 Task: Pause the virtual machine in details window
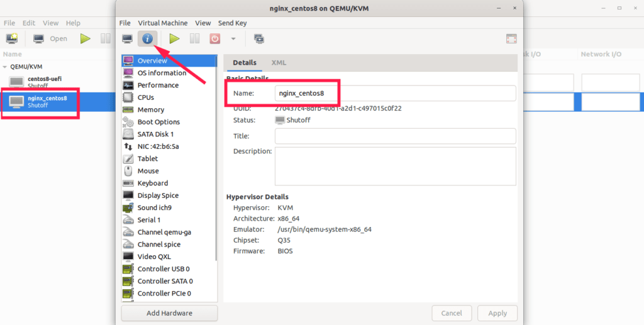pyautogui.click(x=195, y=39)
